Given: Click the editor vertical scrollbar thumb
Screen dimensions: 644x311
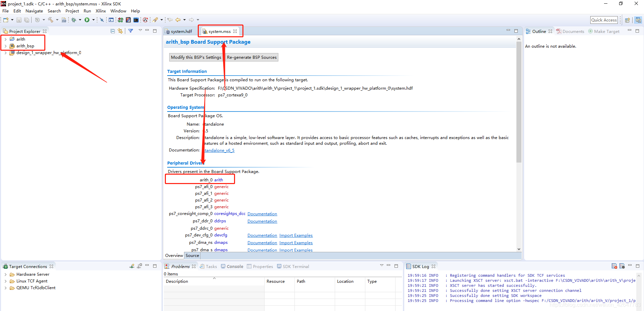Looking at the screenshot, I should 519,102.
